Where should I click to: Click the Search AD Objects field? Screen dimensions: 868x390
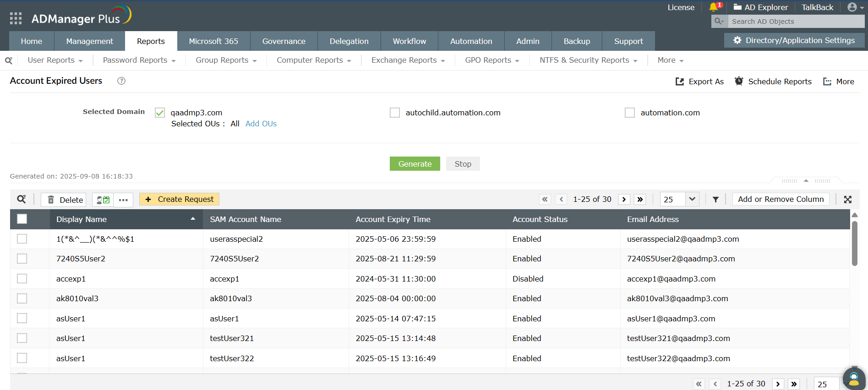tap(796, 22)
